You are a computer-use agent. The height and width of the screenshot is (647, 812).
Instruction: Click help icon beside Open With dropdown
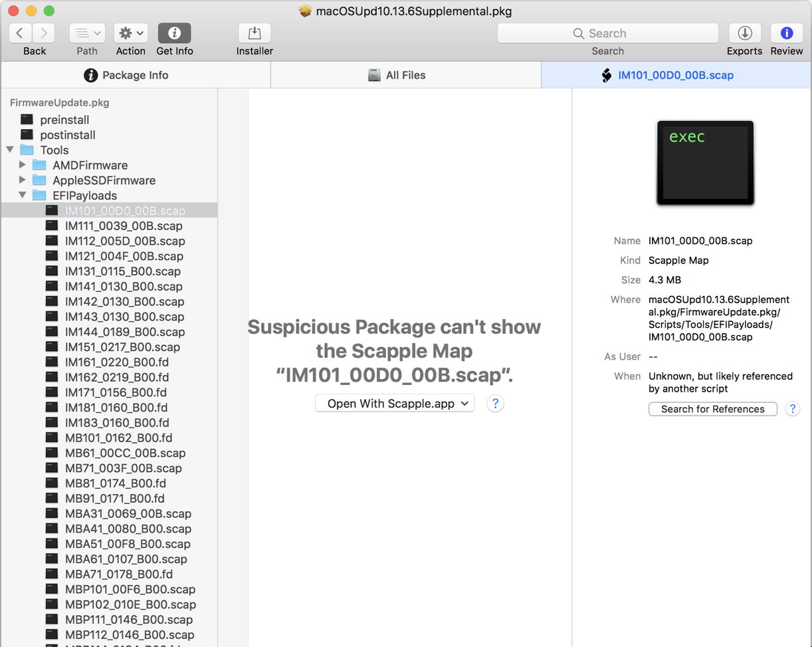495,404
